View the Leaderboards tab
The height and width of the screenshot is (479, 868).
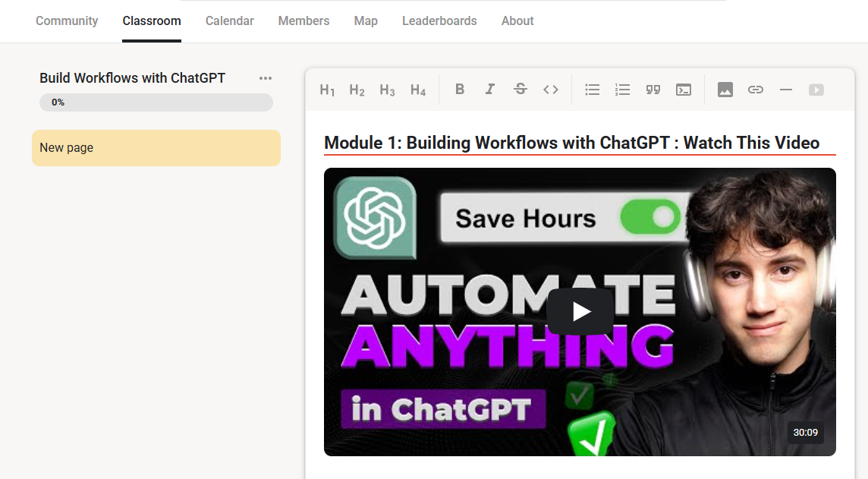439,21
